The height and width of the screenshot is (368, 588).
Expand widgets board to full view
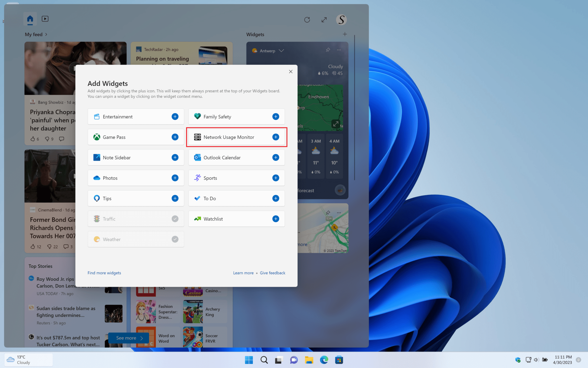click(324, 20)
